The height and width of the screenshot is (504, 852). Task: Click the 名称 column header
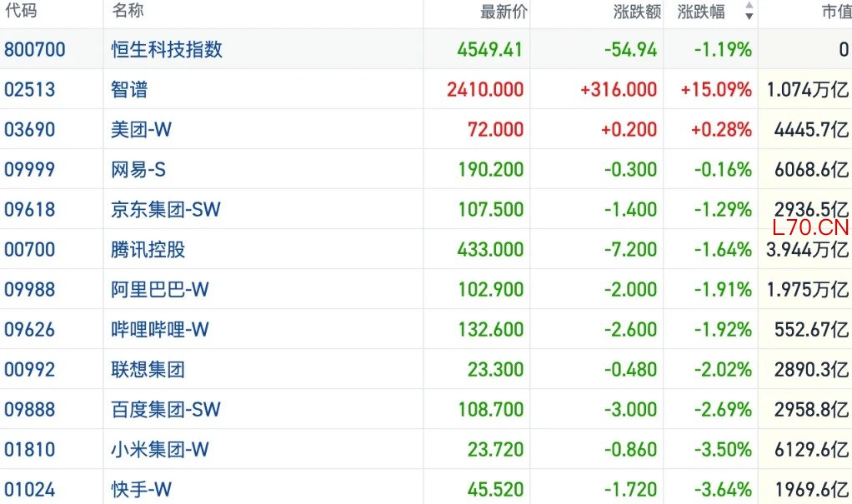(128, 10)
